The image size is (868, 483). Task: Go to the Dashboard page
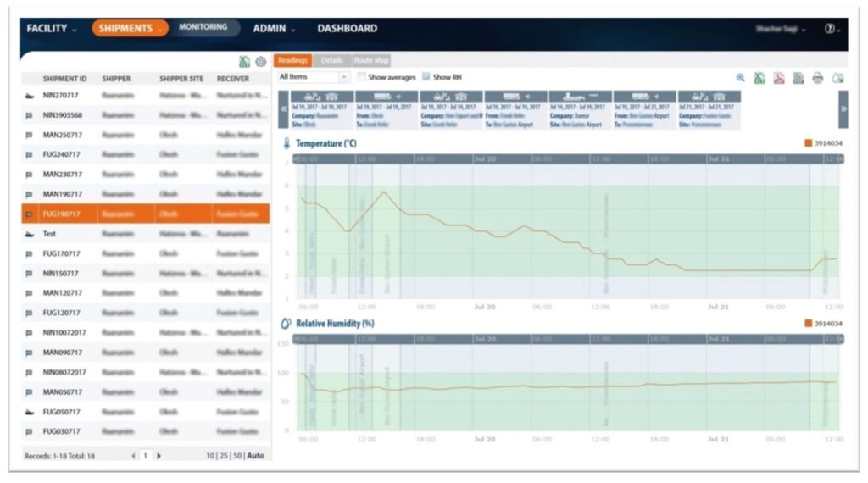click(347, 29)
